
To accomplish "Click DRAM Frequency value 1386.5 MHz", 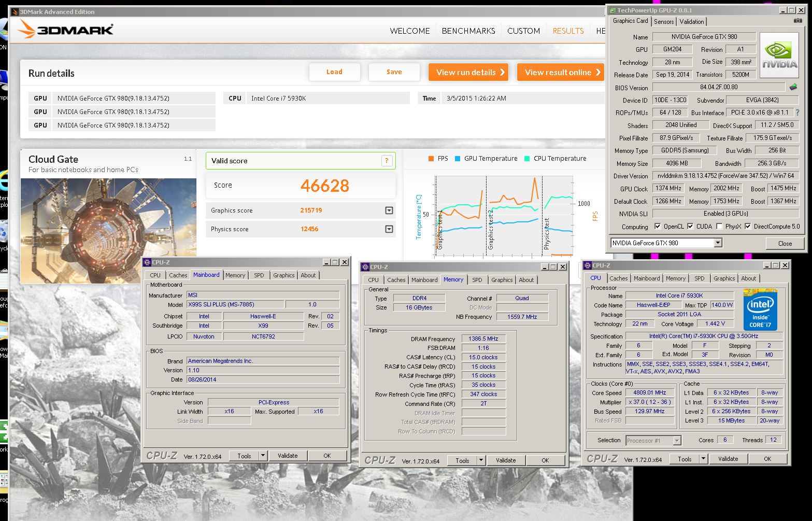I will coord(483,339).
